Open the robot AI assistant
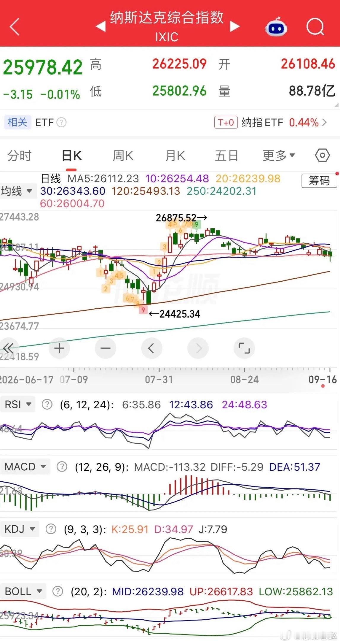Viewport: 340px width, 644px height. pos(276,27)
